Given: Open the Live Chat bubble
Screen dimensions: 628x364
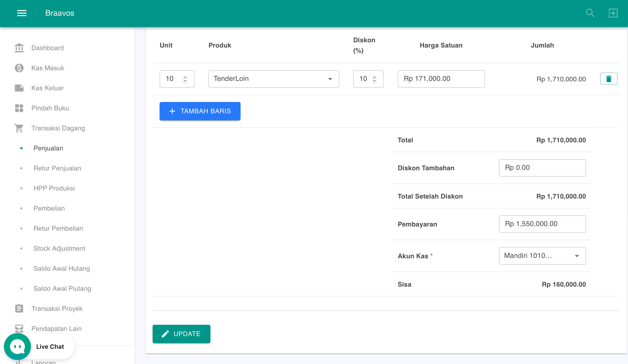Looking at the screenshot, I should (17, 346).
